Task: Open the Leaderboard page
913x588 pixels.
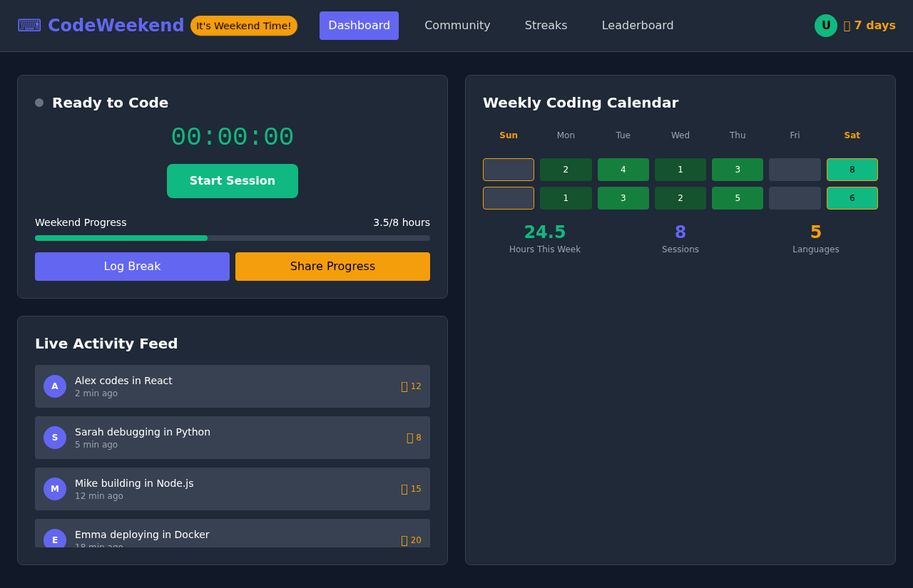Action: coord(637,26)
